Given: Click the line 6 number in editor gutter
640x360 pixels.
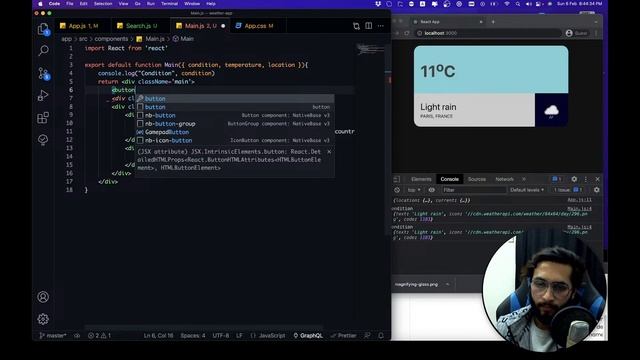Looking at the screenshot, I should pyautogui.click(x=71, y=90).
